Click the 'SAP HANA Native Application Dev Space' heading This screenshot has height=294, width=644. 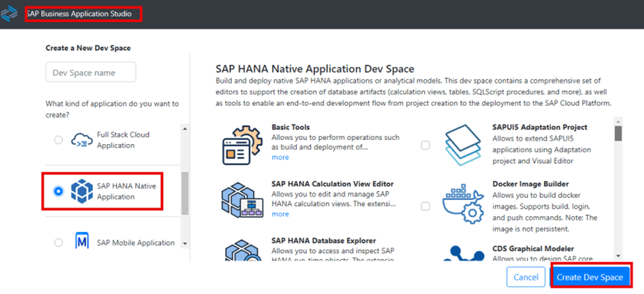314,68
